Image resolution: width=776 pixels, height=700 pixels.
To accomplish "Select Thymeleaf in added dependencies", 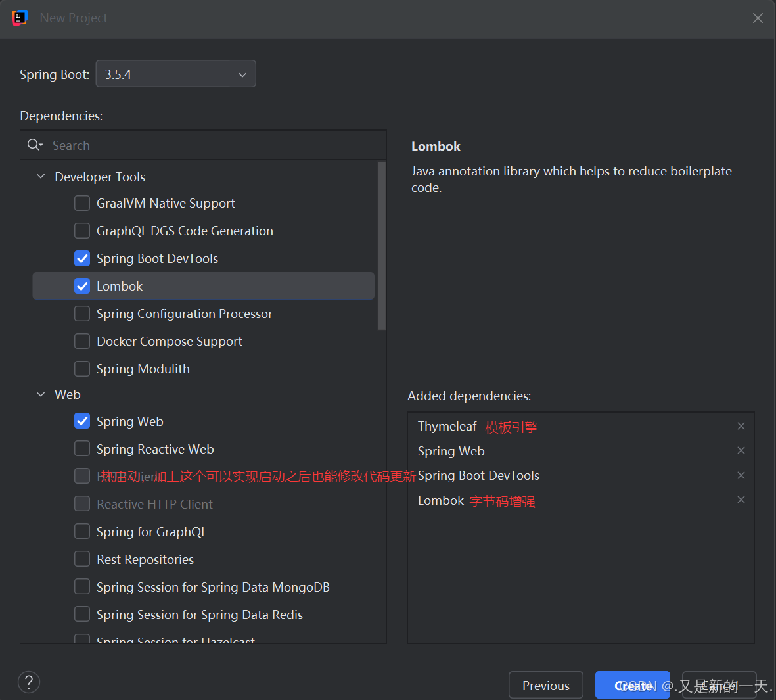I will pyautogui.click(x=447, y=426).
